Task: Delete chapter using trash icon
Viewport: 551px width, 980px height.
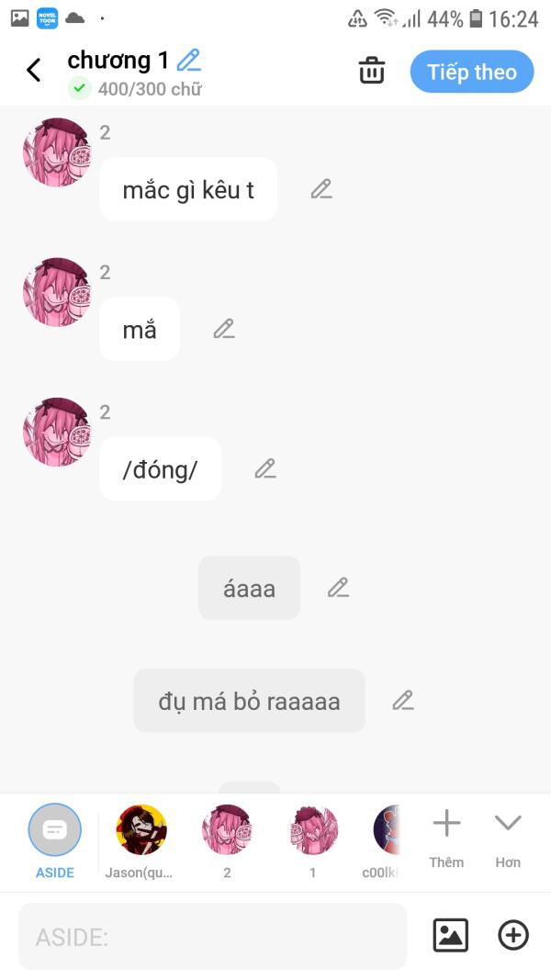Action: [x=372, y=71]
